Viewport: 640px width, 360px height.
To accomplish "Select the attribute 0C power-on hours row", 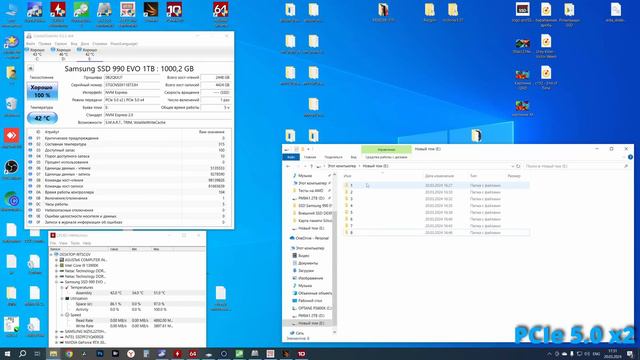I will click(128, 204).
